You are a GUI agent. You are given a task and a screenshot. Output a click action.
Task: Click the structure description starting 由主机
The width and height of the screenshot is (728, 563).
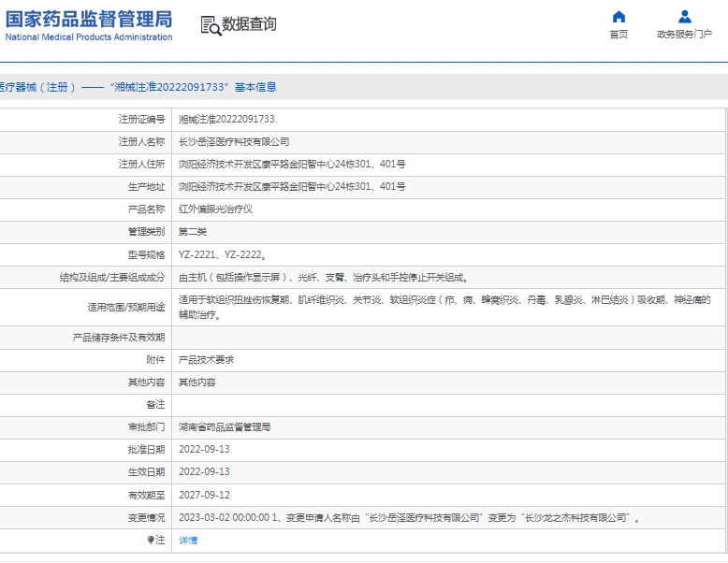pos(324,278)
